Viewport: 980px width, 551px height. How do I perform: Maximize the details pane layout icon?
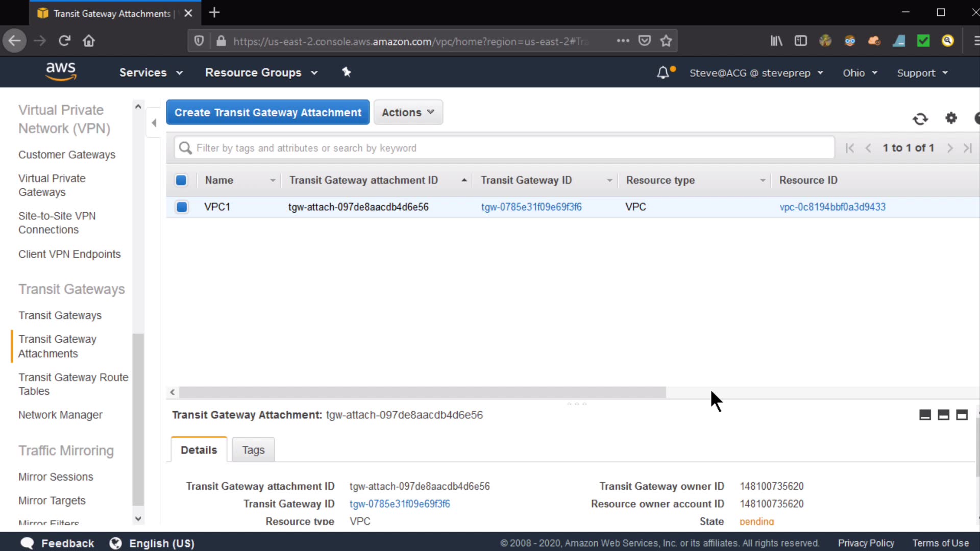[x=962, y=415]
